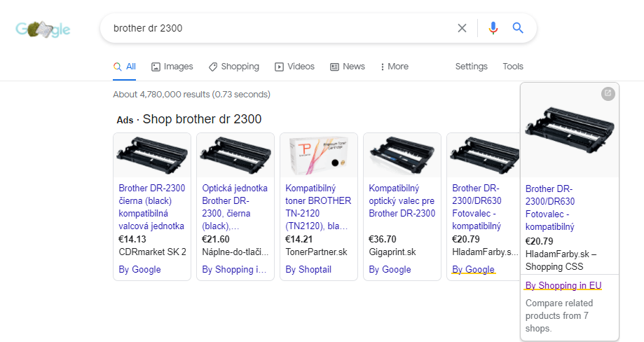Image resolution: width=644 pixels, height=342 pixels.
Task: Open Kompatibilný optický valec Gigaprint link
Action: (x=402, y=200)
